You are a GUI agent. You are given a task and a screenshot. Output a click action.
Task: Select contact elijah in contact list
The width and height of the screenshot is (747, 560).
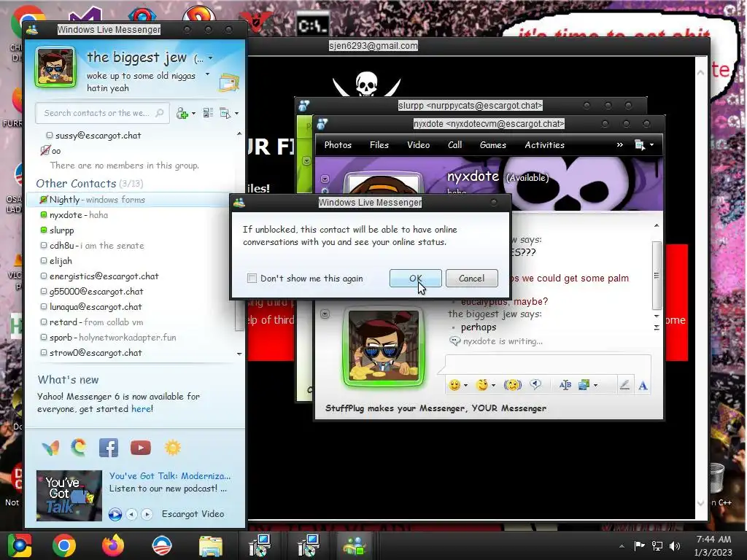click(x=128, y=260)
